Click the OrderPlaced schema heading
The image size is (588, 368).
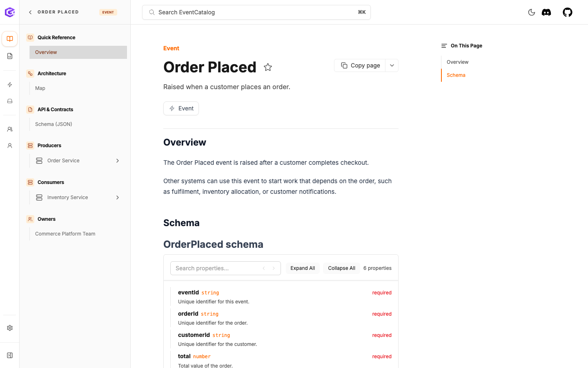pos(213,245)
